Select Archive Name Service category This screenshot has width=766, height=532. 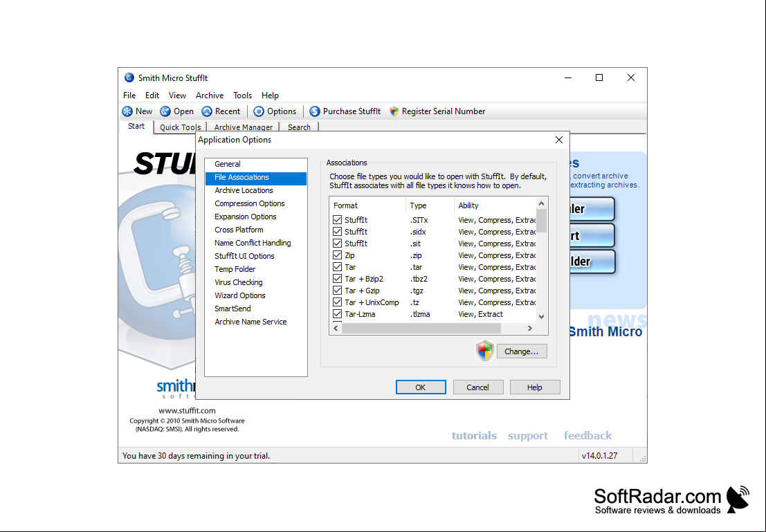point(256,322)
